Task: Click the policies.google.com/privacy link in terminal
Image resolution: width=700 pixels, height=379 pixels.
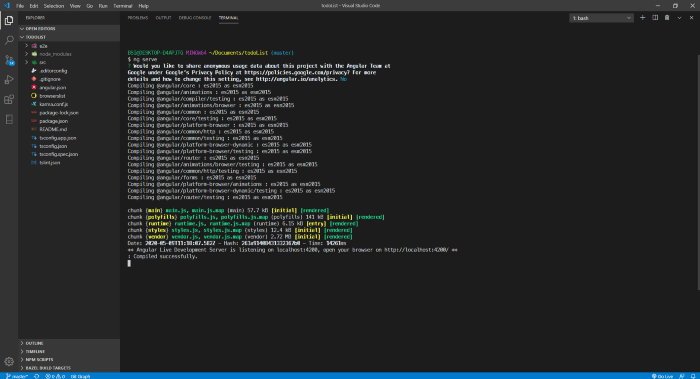Action: click(296, 72)
